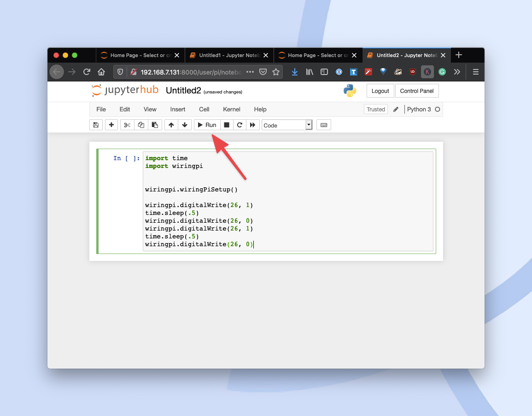Click the Logout button

(x=380, y=91)
